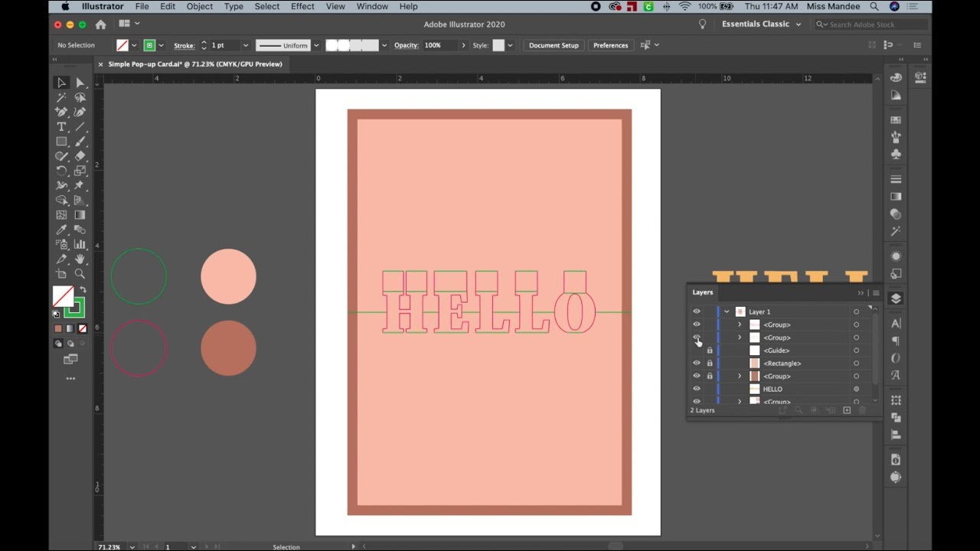The image size is (980, 551).
Task: Open the lightbulb Discover icon
Action: pos(702,24)
